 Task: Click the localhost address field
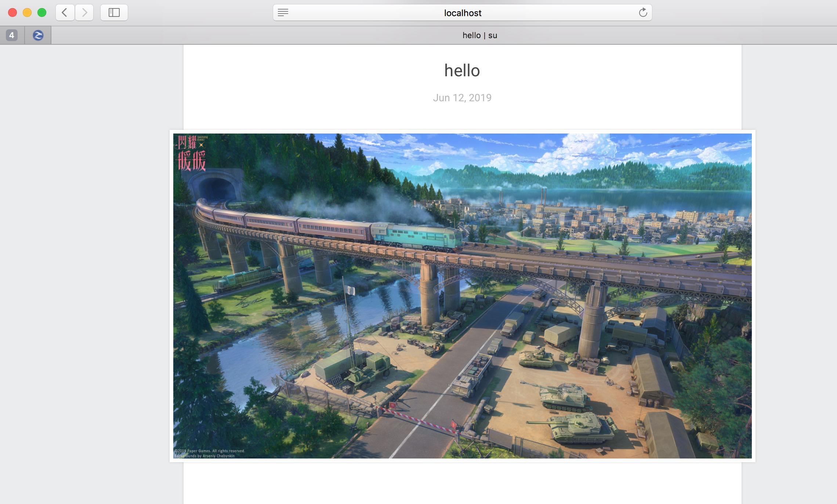(x=463, y=12)
